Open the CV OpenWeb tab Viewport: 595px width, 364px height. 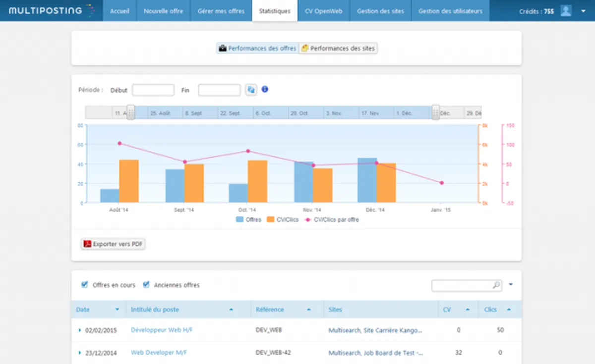[324, 11]
